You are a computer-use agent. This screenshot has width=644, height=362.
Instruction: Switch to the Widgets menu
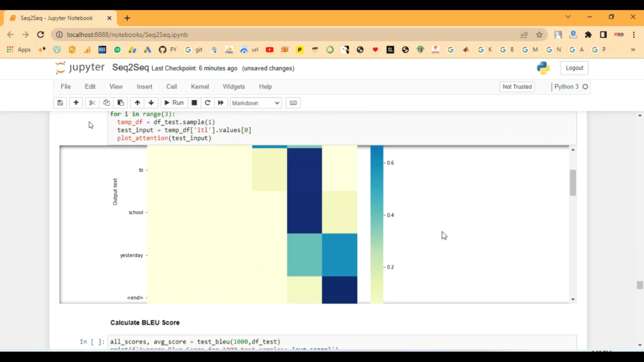click(234, 86)
